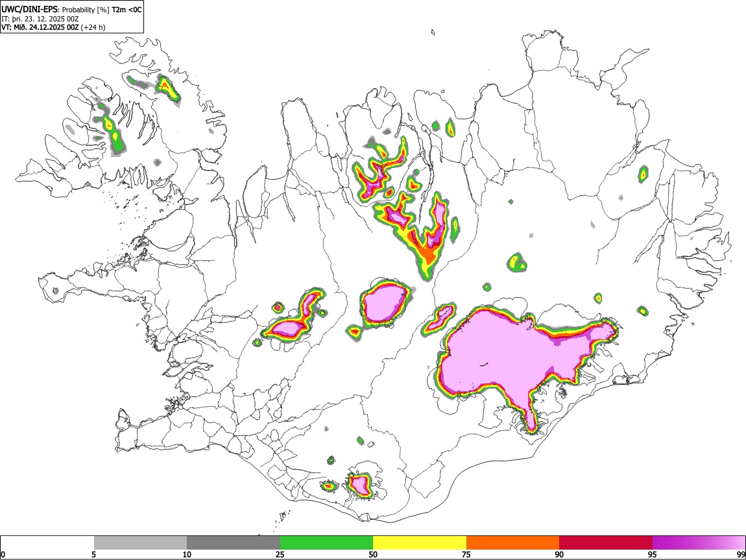Click the magenta 95–99 legend segment
The width and height of the screenshot is (746, 560).
point(699,542)
